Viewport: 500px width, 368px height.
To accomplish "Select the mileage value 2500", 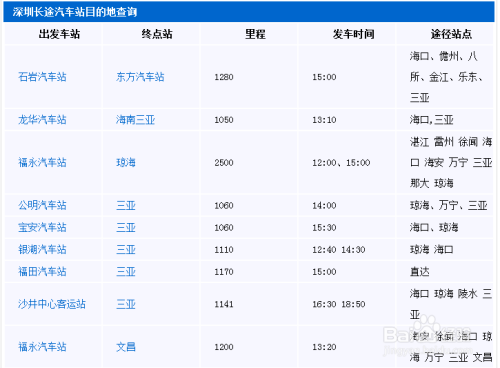I will click(224, 162).
